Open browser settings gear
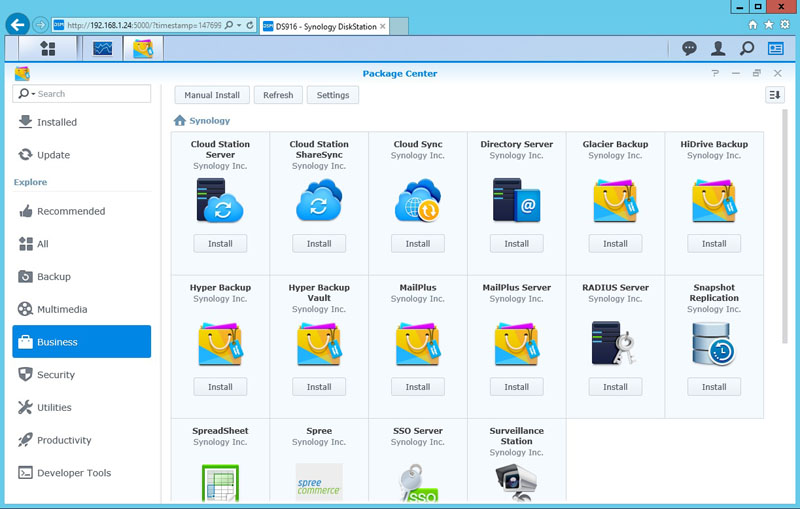The image size is (800, 509). coord(785,24)
